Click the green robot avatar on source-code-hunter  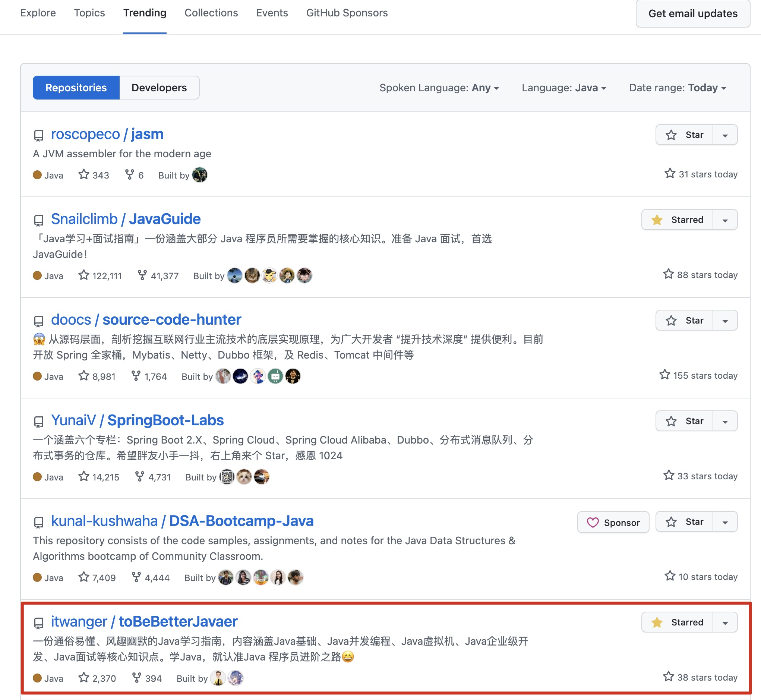point(275,376)
